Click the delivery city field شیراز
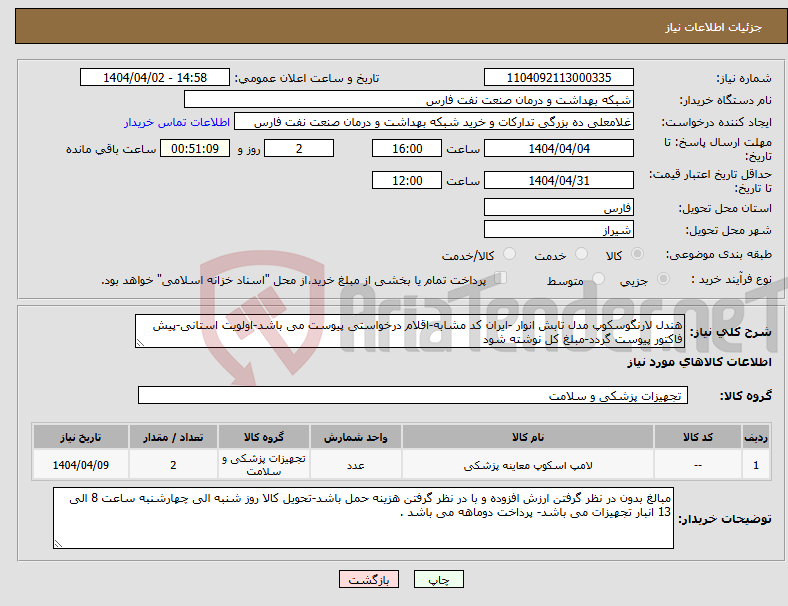 coord(558,229)
